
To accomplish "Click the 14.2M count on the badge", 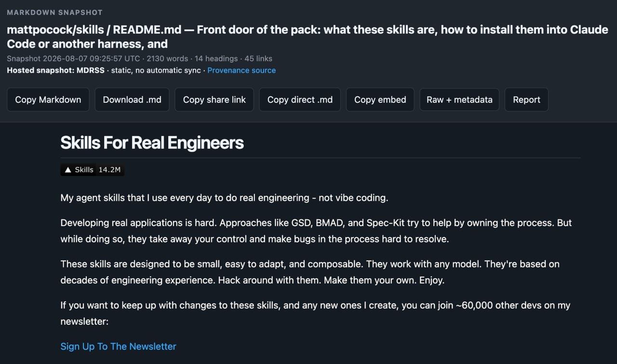I will (109, 170).
